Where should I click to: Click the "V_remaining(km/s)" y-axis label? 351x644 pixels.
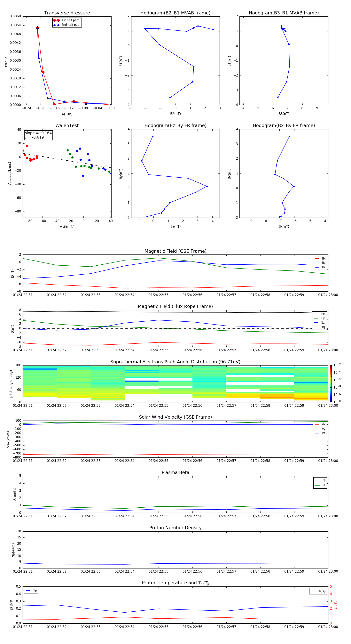point(10,173)
